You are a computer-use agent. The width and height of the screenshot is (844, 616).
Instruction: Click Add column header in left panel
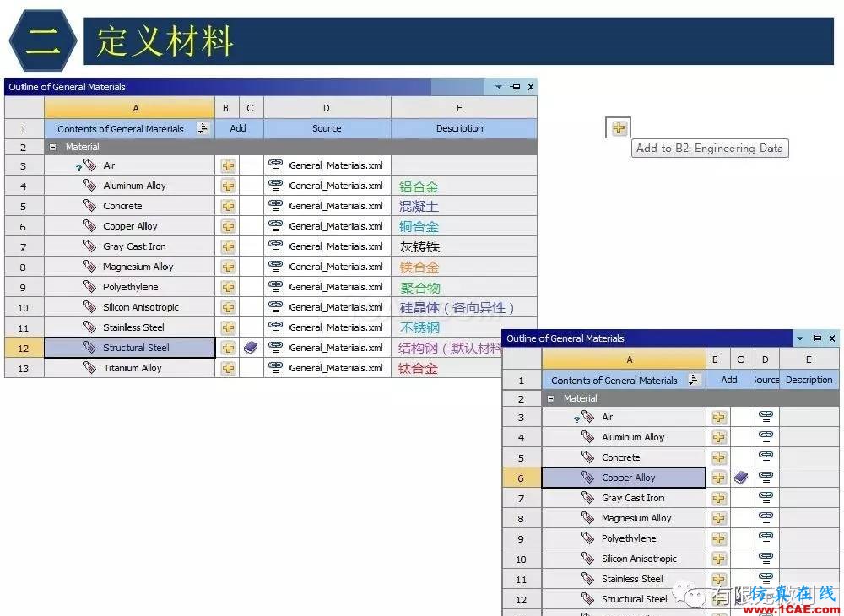238,128
